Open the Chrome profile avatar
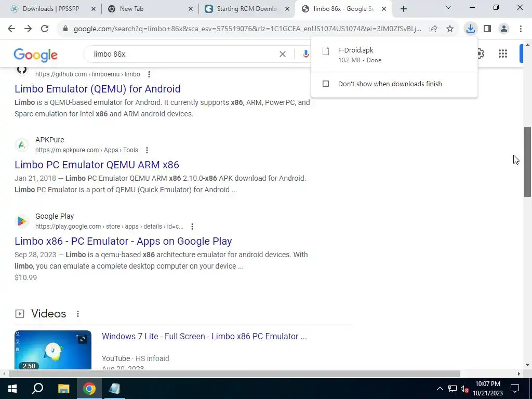Viewport: 532px width, 399px height. (x=504, y=29)
